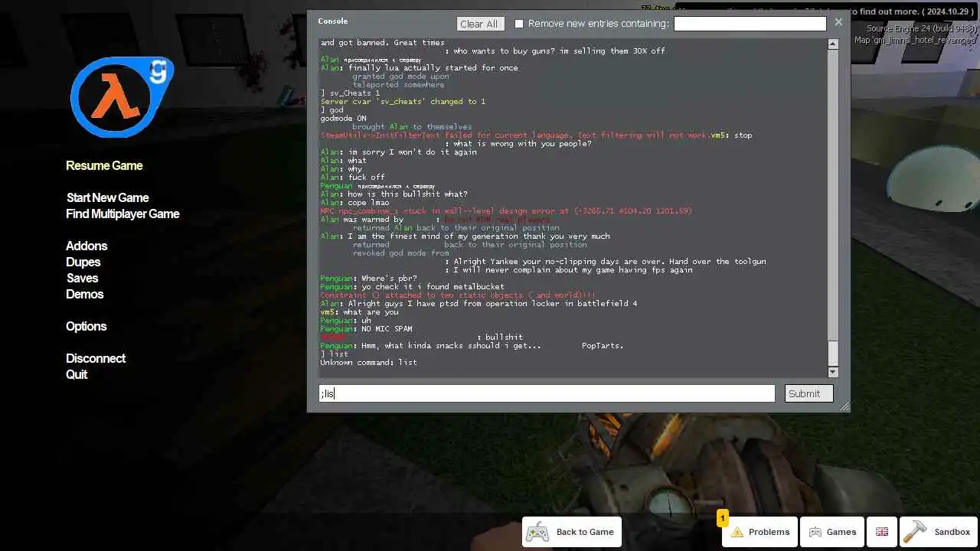
Task: Click the Garry's Mod lambda logo
Action: (122, 97)
